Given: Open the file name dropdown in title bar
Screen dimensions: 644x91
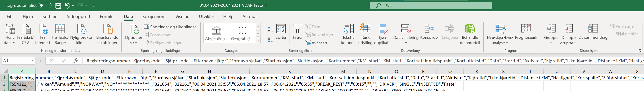Looking at the screenshot, I should [266, 5].
